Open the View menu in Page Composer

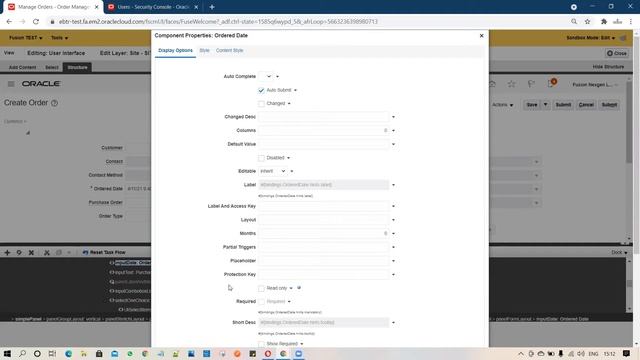pos(9,53)
